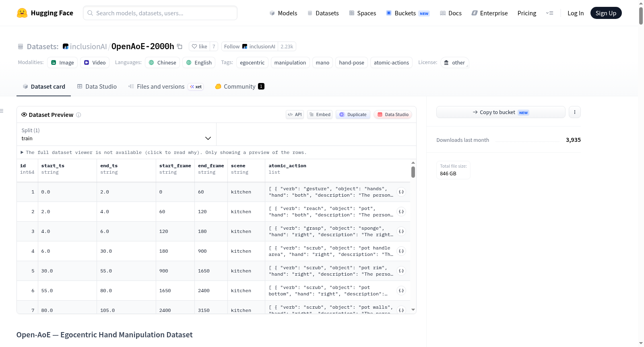Click the Duplicate button
The height and width of the screenshot is (347, 644).
point(353,114)
